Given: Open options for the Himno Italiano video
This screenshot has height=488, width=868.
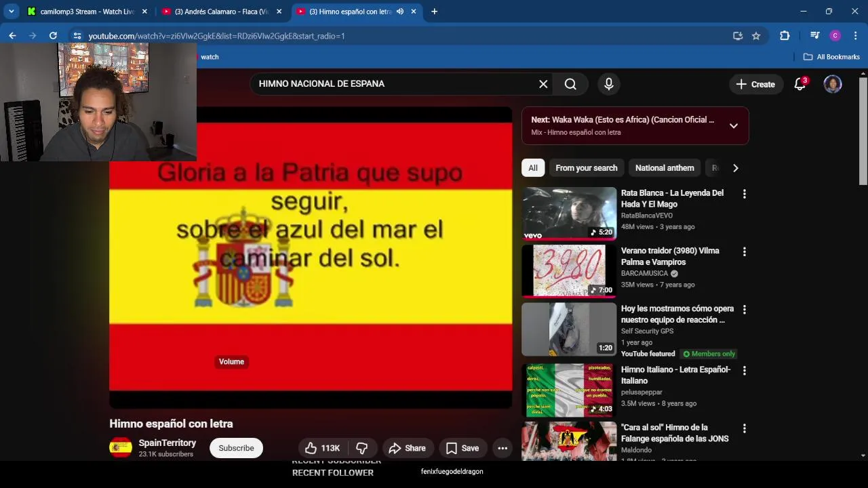Looking at the screenshot, I should (745, 371).
